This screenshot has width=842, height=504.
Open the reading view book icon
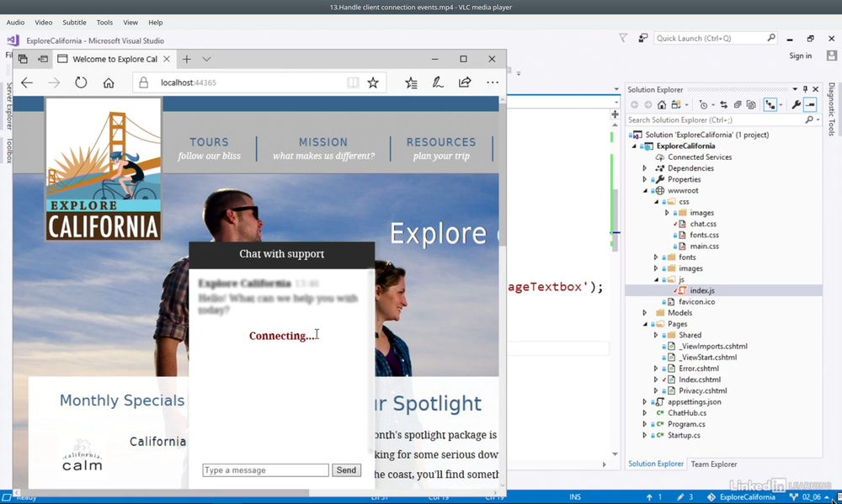pyautogui.click(x=353, y=82)
